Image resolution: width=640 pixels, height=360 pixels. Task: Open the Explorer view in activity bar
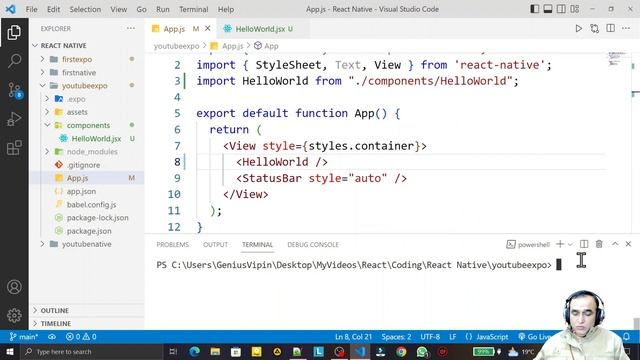coord(14,32)
